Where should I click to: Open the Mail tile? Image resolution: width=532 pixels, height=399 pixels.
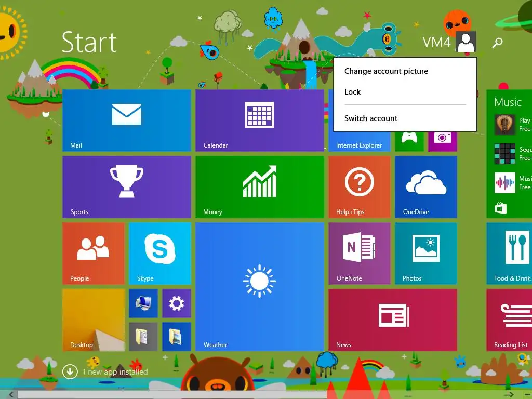click(127, 121)
